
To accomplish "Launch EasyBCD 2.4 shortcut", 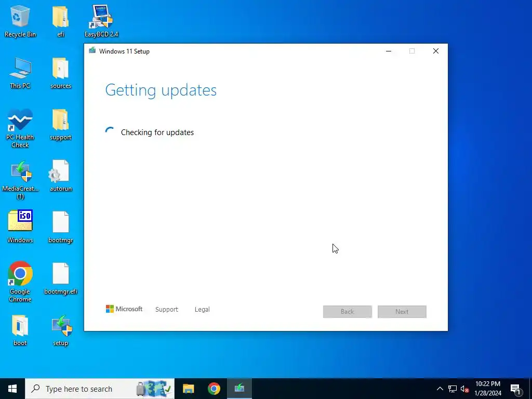I will click(101, 20).
